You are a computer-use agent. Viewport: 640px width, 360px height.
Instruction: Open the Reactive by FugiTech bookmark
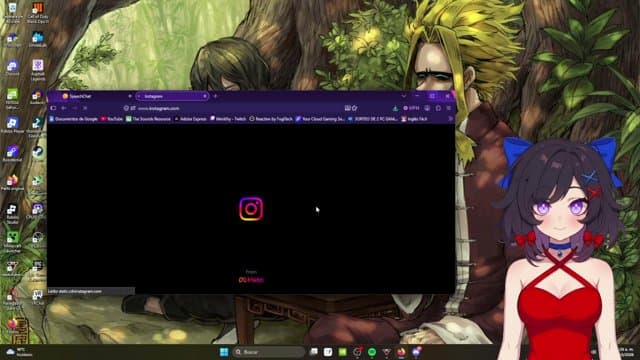[271, 119]
